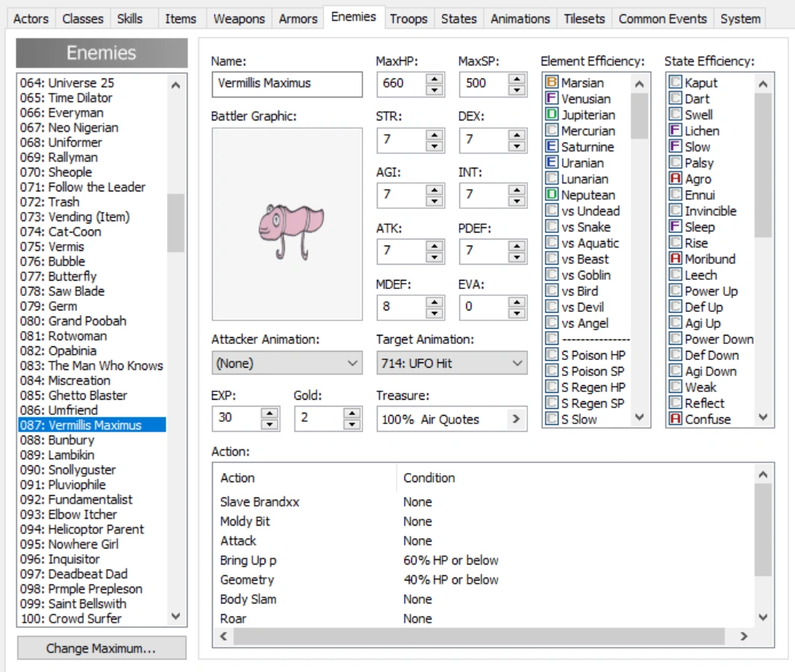Screen dimensions: 795x672
Task: Click the Moribund state rank A icon
Action: (675, 259)
